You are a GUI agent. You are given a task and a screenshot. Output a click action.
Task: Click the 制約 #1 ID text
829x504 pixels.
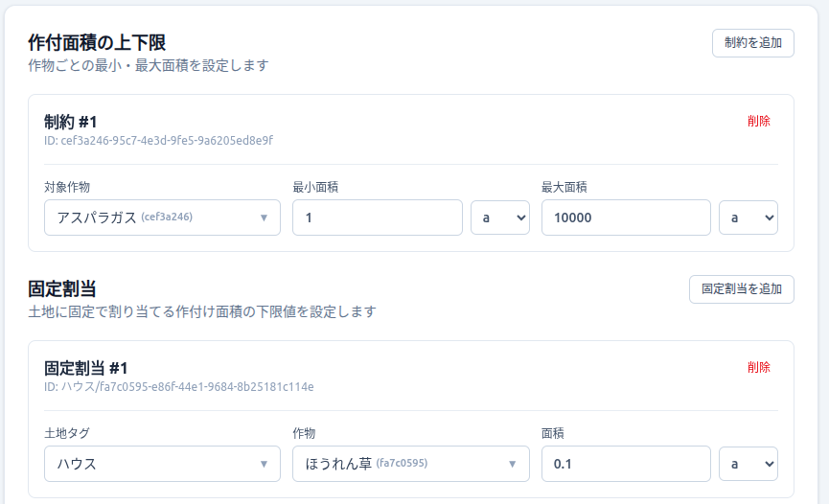(x=158, y=141)
